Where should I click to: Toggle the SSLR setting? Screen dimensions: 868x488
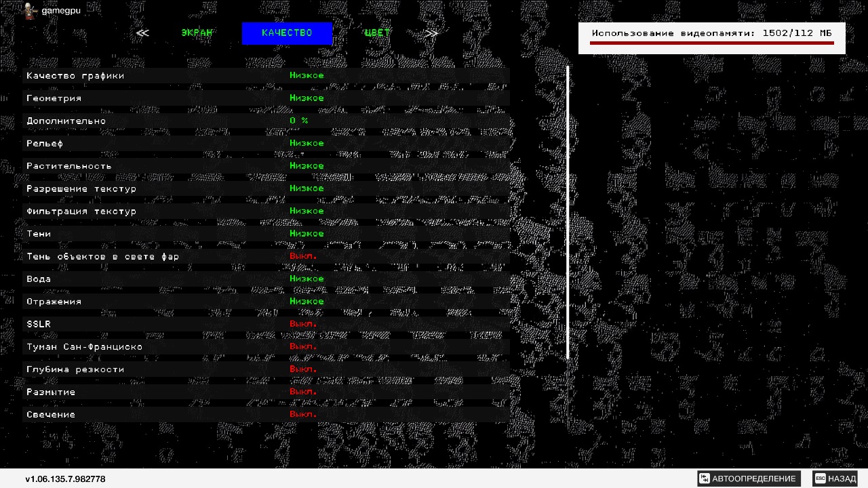(266, 324)
